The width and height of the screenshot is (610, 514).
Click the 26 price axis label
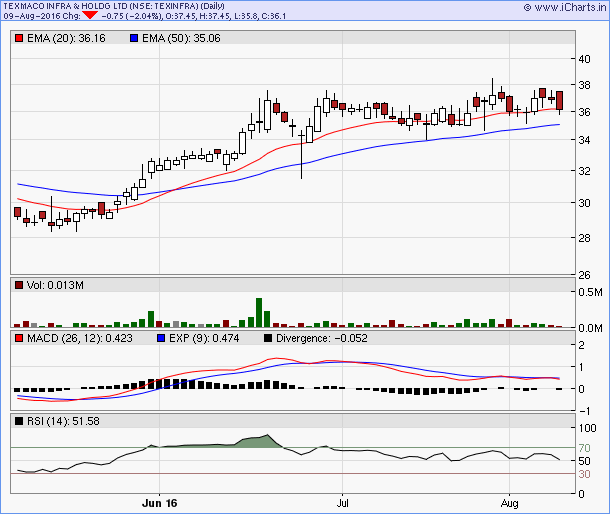(584, 275)
